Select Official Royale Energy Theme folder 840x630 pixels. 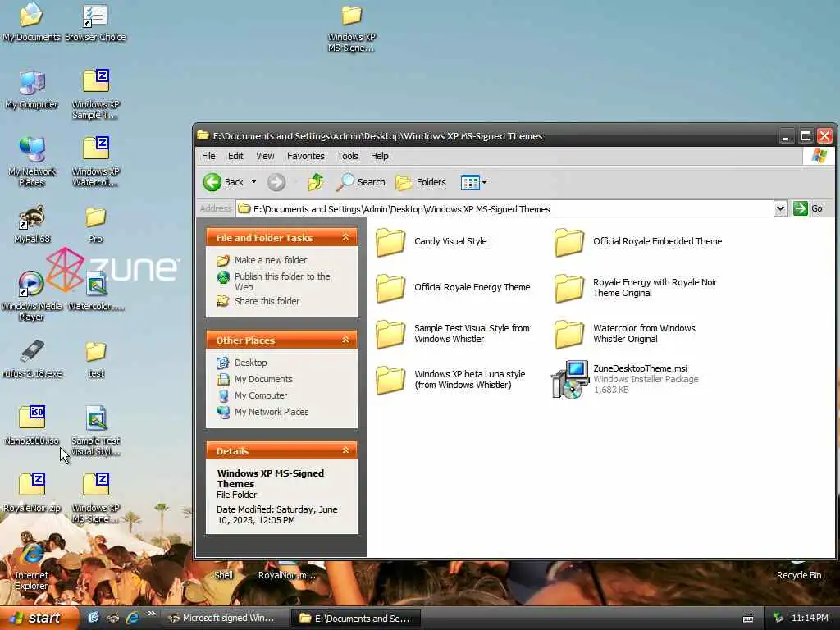(453, 288)
